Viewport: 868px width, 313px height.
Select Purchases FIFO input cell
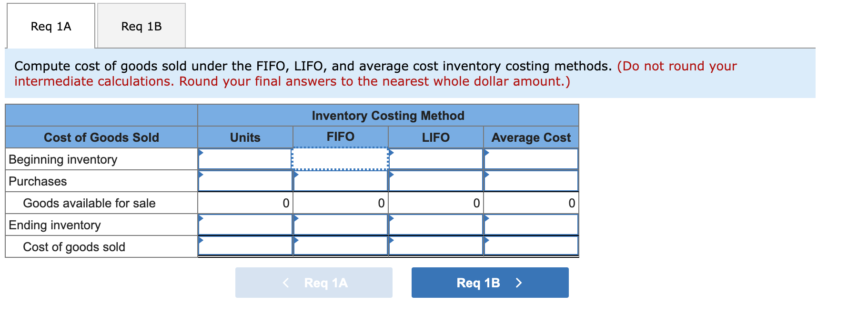point(340,181)
